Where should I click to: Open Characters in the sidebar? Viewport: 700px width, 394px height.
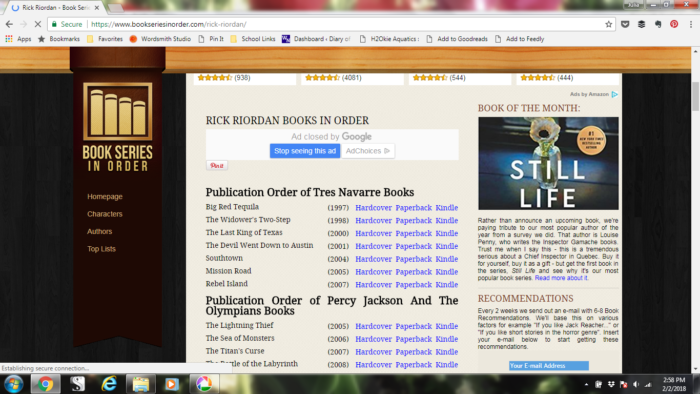tap(105, 214)
